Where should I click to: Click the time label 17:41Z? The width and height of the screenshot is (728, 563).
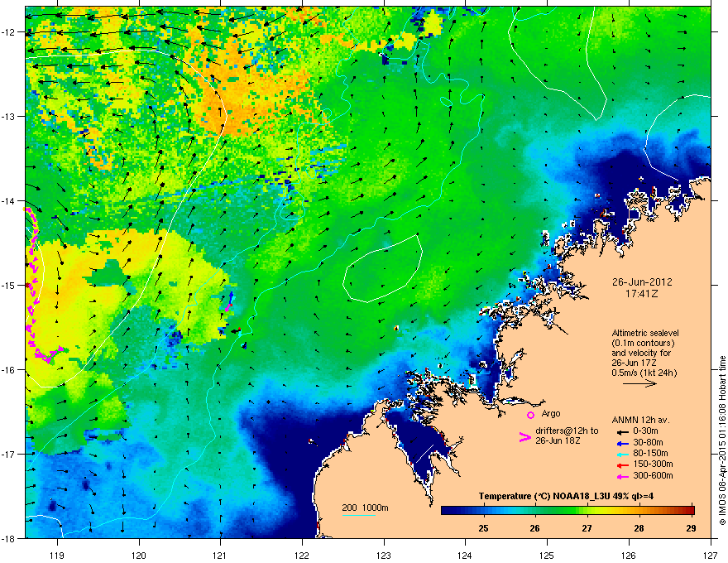click(642, 294)
